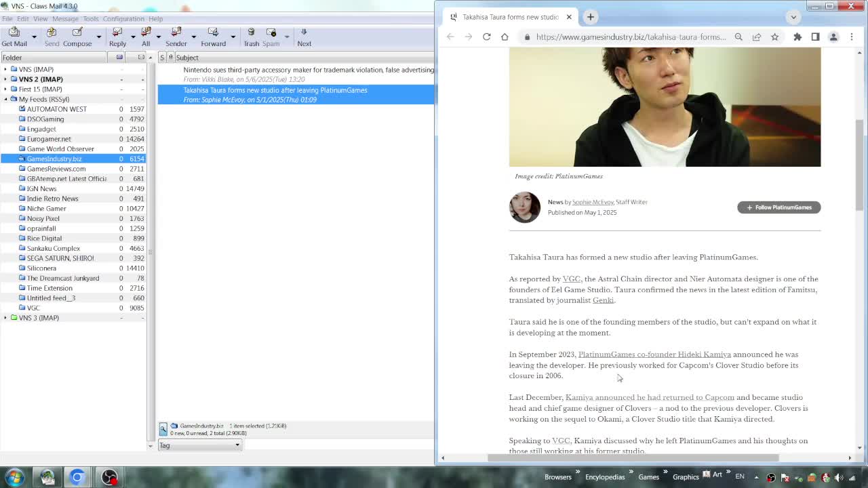Image resolution: width=868 pixels, height=488 pixels.
Task: Open the browser profile avatar icon
Action: click(x=833, y=37)
